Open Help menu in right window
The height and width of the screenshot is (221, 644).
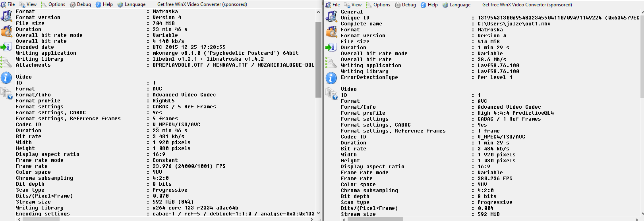click(x=429, y=5)
